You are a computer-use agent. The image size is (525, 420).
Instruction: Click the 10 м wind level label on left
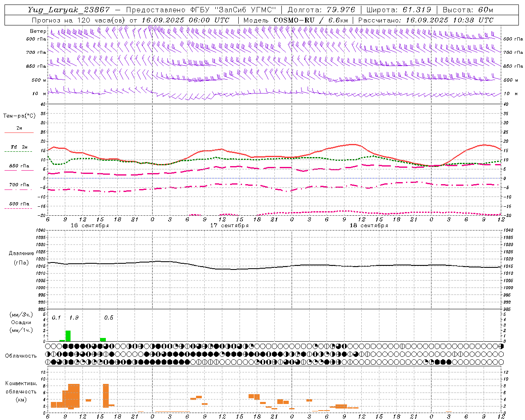tap(40, 94)
